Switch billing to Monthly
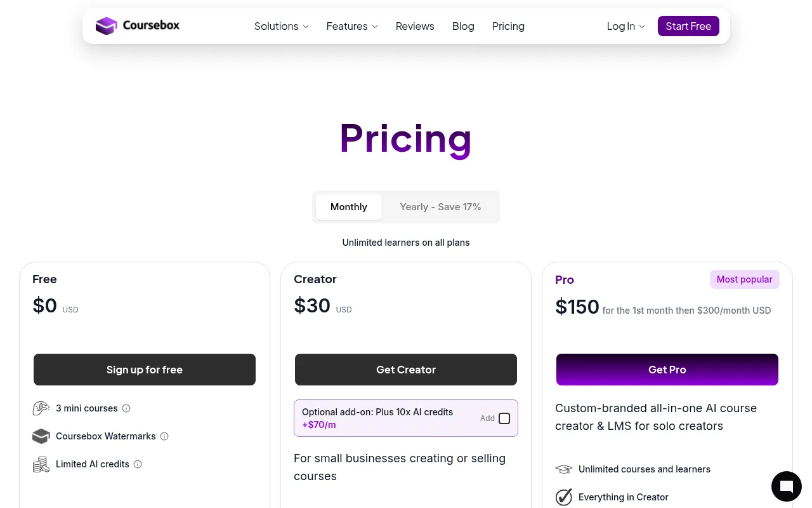The image size is (812, 508). (x=349, y=207)
